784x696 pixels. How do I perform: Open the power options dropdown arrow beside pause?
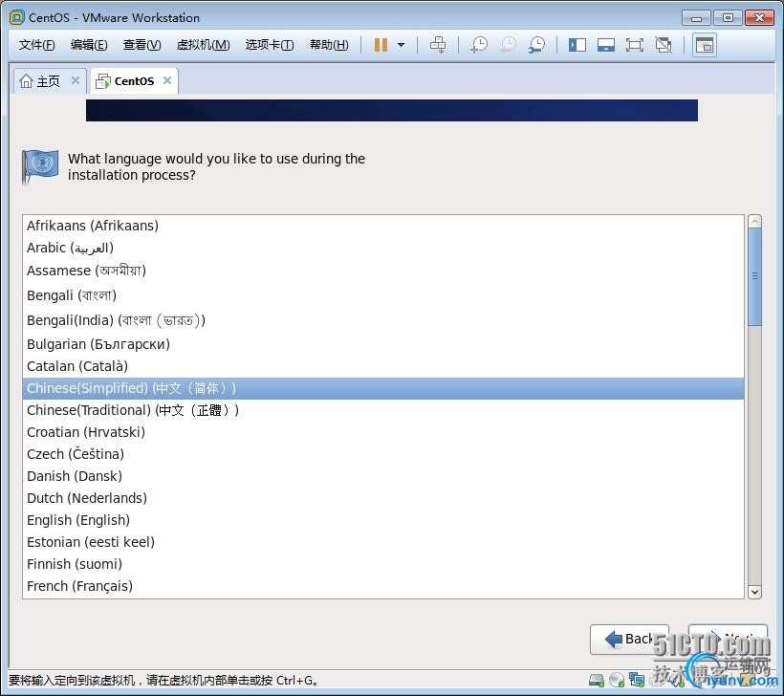[x=401, y=45]
